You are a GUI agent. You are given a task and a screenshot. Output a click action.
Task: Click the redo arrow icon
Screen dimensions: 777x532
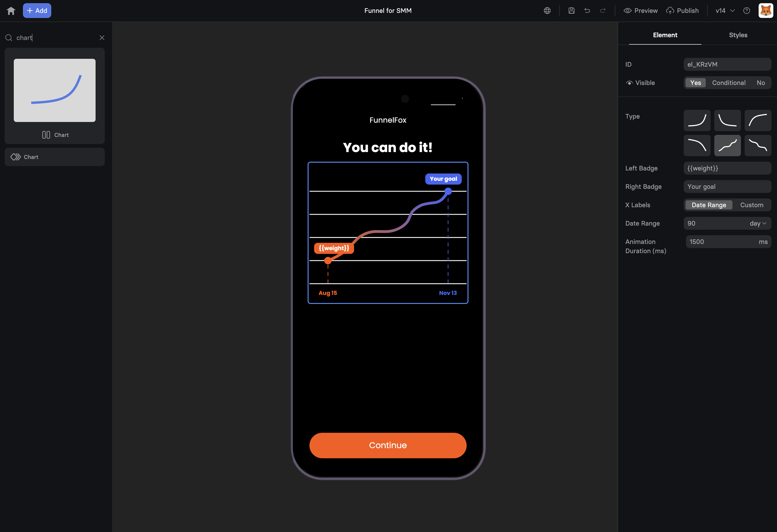click(x=603, y=11)
